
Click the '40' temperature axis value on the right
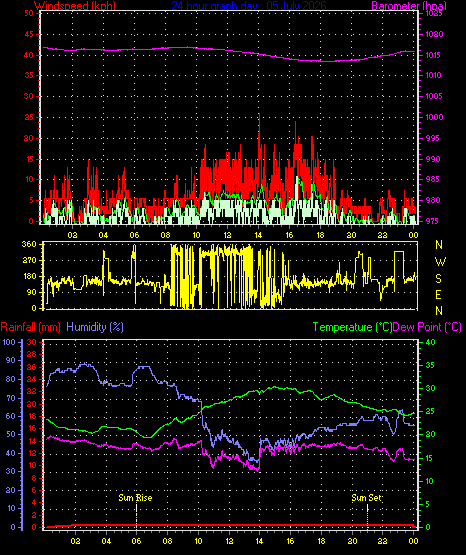click(430, 343)
